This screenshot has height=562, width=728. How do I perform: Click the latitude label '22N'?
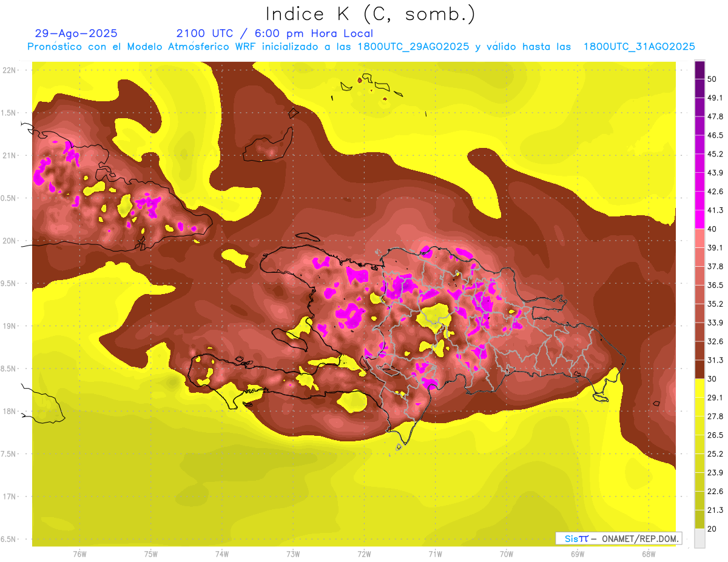(10, 70)
